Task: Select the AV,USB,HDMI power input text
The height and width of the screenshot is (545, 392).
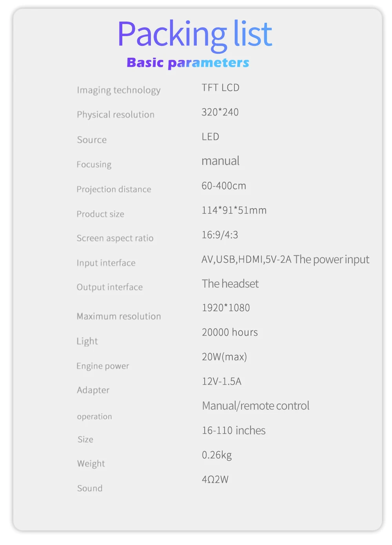Action: tap(285, 259)
